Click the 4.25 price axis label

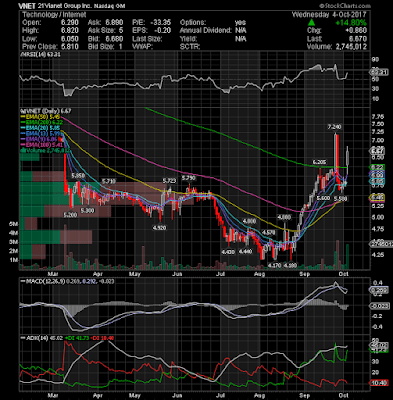pos(377,254)
